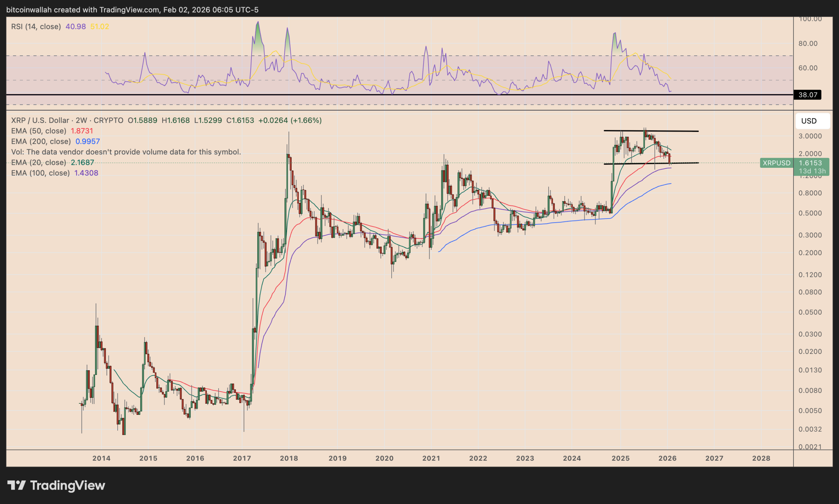Click the yellow RSI average value 51.02
Screen dimensions: 839x504
pyautogui.click(x=100, y=27)
